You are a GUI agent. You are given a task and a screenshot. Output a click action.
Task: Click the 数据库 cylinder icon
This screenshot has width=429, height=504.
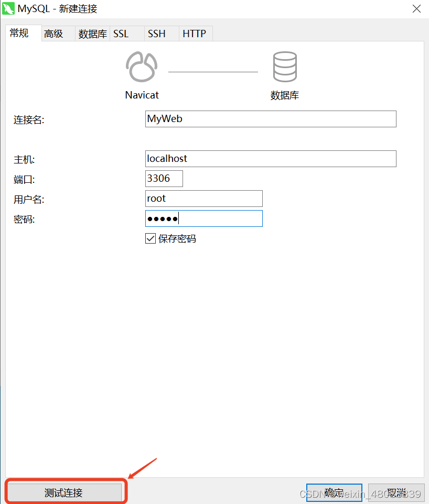[285, 67]
